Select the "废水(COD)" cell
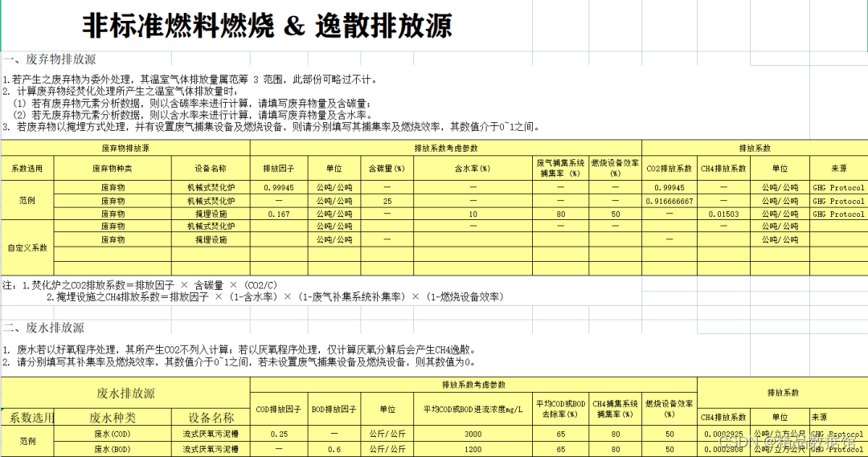Image resolution: width=868 pixels, height=457 pixels. pyautogui.click(x=113, y=434)
